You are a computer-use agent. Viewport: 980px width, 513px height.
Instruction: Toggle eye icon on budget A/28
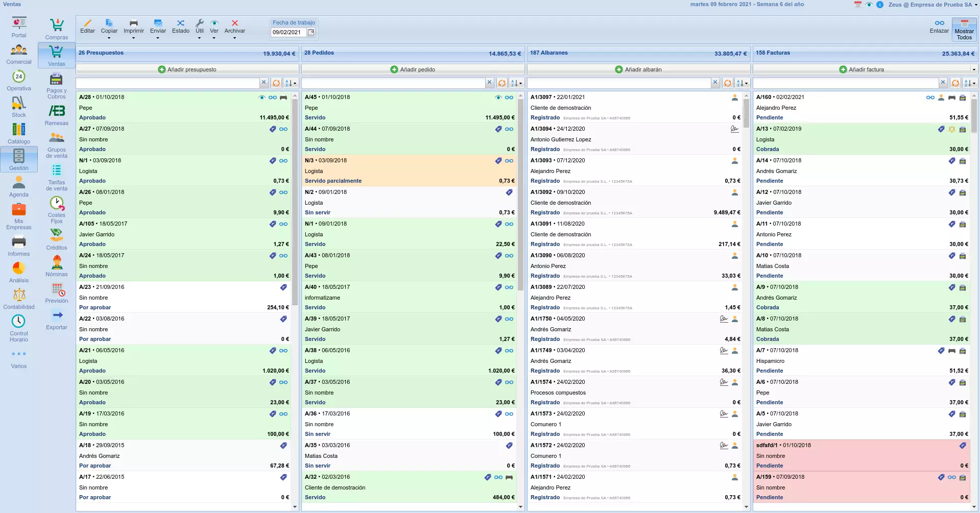[262, 97]
